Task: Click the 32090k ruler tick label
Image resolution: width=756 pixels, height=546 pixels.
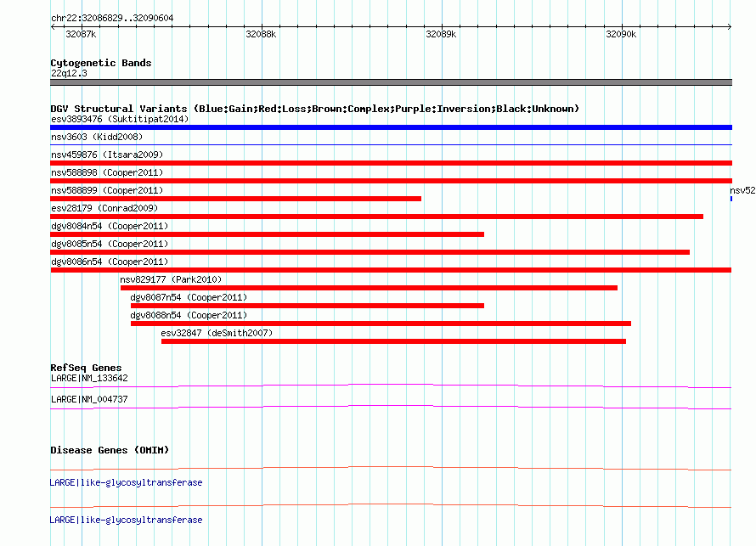Action: click(621, 34)
